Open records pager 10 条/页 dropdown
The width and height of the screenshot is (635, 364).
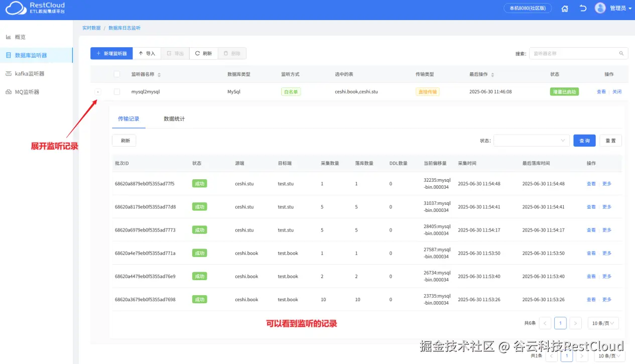[603, 323]
